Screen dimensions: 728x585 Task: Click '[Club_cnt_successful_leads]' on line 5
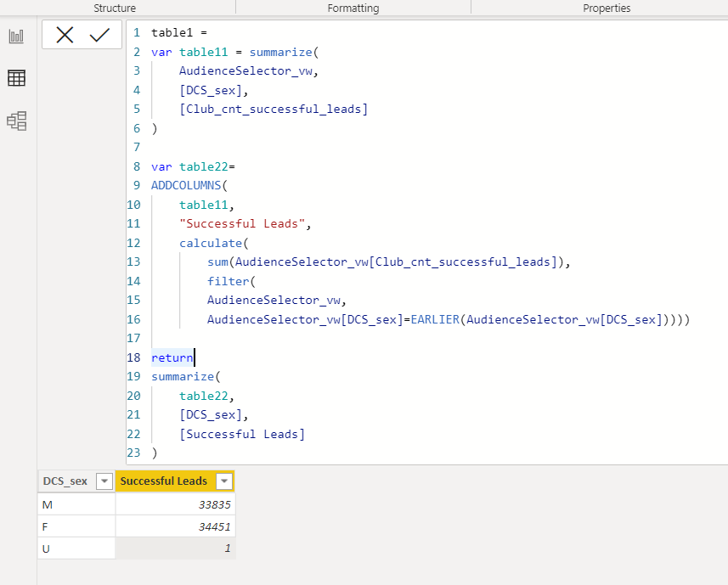coord(274,109)
